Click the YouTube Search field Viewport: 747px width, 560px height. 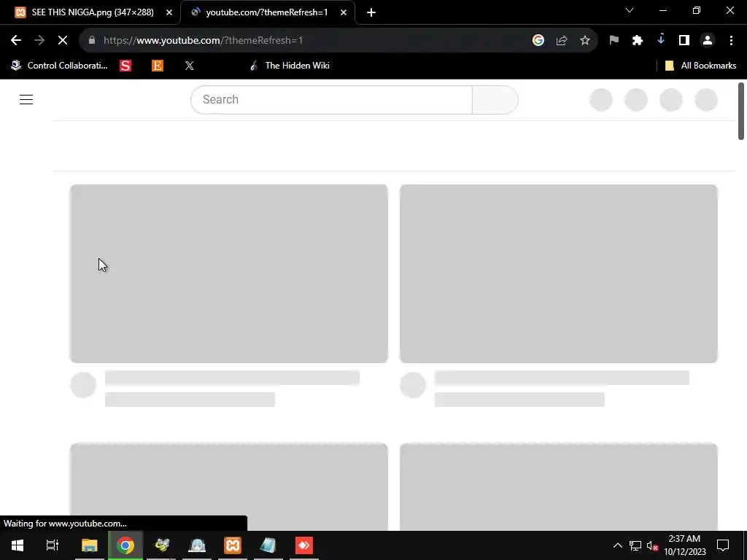[x=331, y=99]
